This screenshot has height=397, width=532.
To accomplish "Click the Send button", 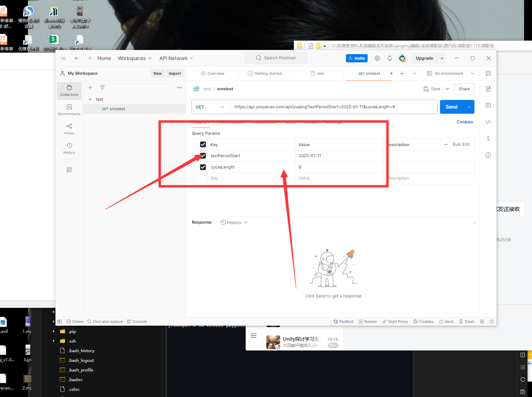I will click(451, 107).
